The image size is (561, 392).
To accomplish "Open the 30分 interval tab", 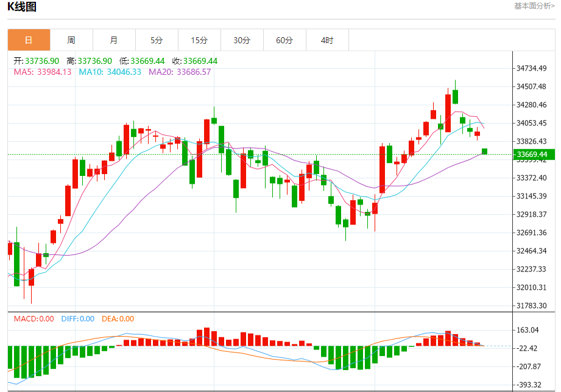I will [x=242, y=40].
